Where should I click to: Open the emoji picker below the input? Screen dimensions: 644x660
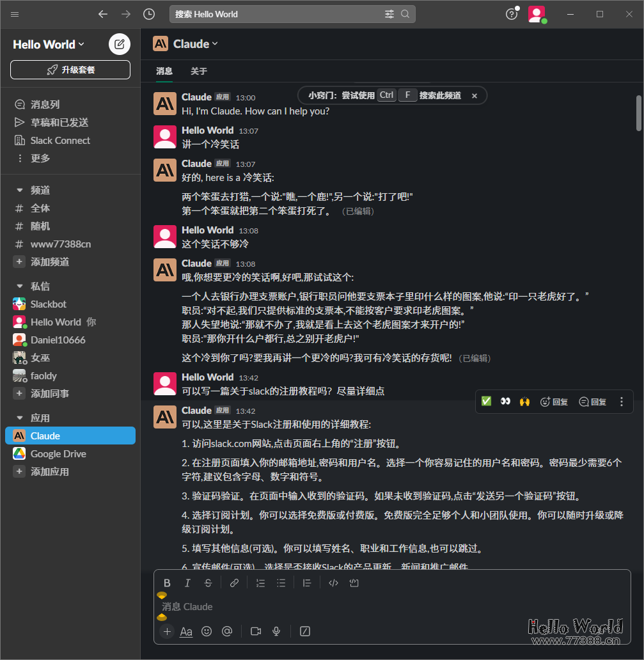tap(207, 631)
